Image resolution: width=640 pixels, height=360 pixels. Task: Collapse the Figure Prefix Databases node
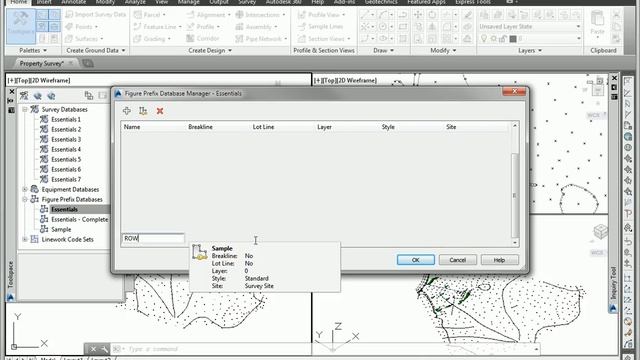(x=25, y=199)
